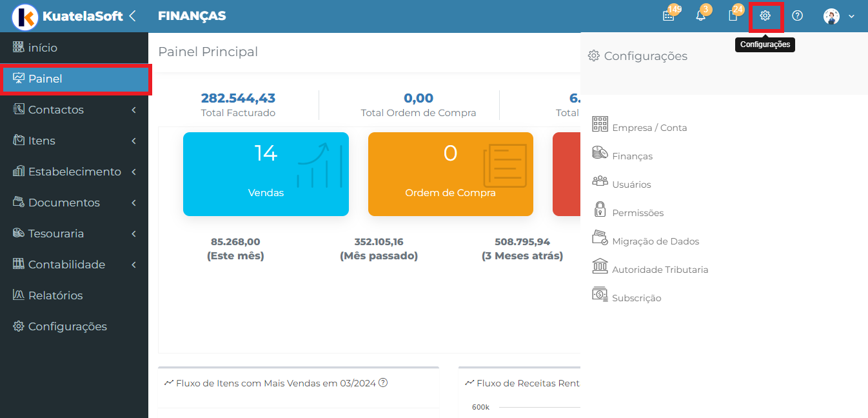Open Estabelecimento sidebar menu

point(74,172)
